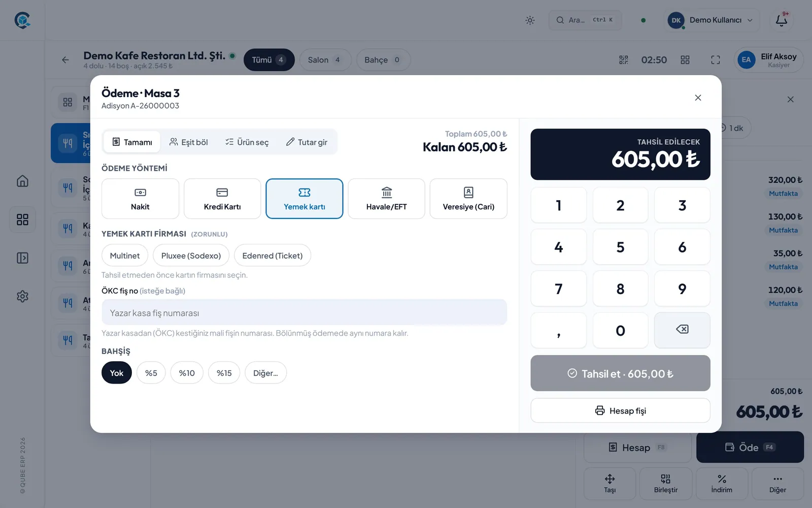Select Veresiye (Cari) payment method

pos(468,199)
